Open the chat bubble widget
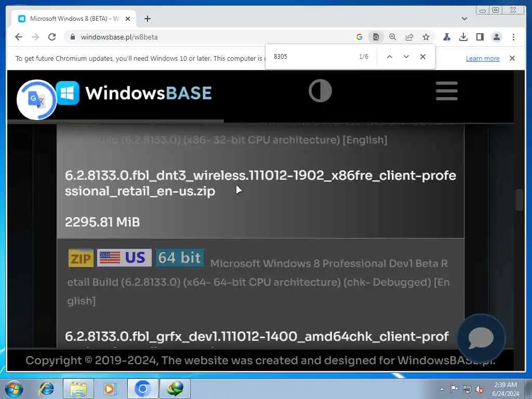532x399 pixels. (x=481, y=338)
